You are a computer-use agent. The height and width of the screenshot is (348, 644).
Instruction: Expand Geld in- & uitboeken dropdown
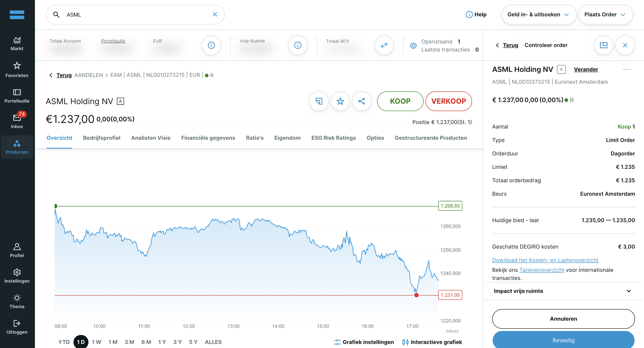click(x=539, y=15)
